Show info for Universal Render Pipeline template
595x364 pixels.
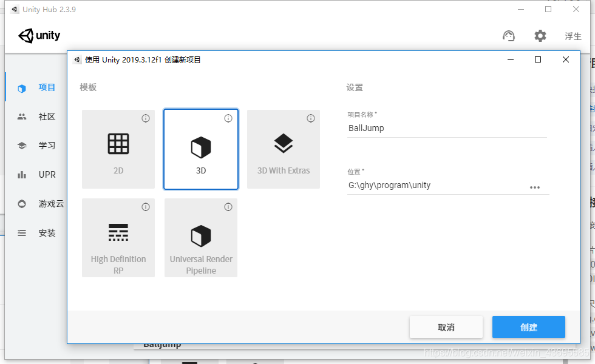(228, 207)
